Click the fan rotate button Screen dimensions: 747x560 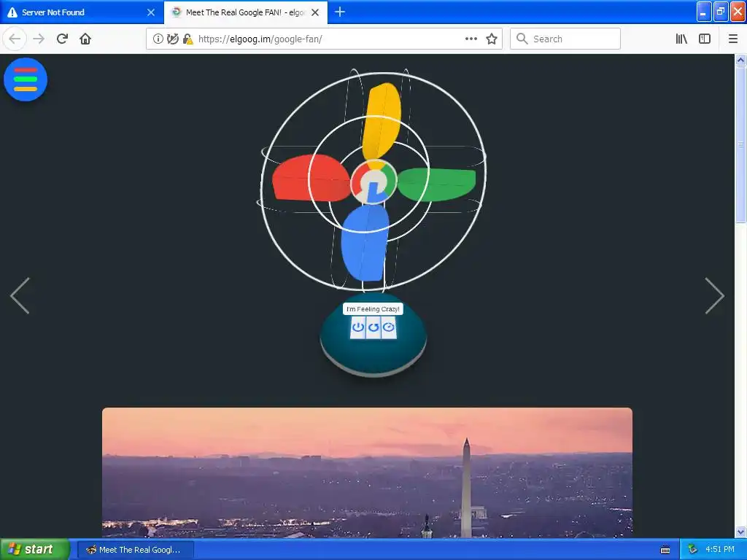click(x=373, y=327)
